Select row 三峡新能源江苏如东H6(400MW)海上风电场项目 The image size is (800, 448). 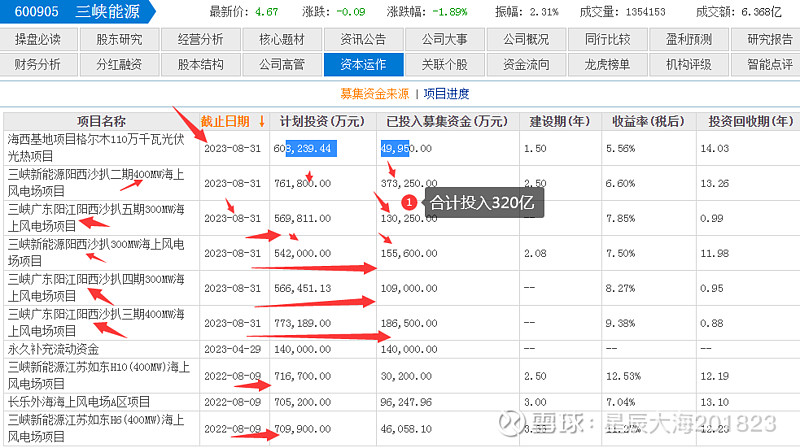(402, 429)
